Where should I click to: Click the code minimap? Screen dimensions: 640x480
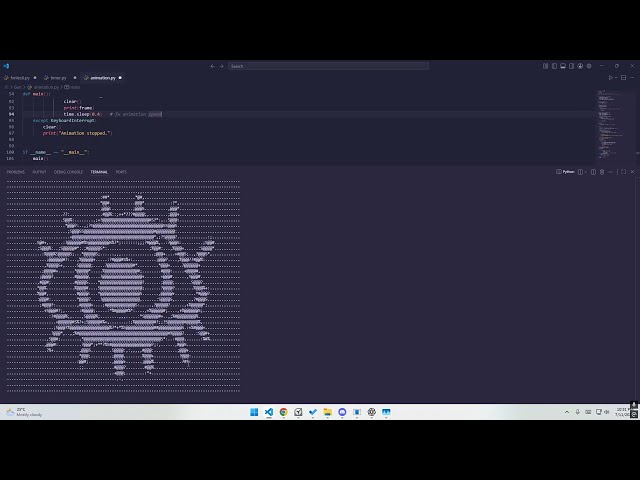click(x=615, y=124)
